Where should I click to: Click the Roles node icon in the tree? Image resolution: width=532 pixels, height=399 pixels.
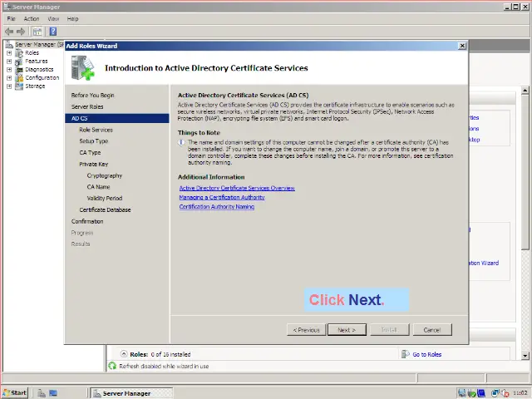pos(19,53)
